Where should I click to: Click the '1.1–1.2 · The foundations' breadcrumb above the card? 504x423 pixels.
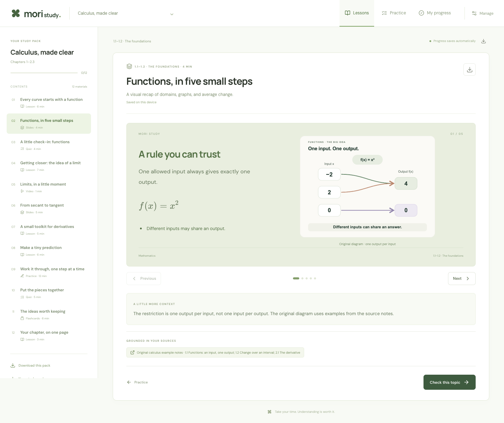(132, 41)
